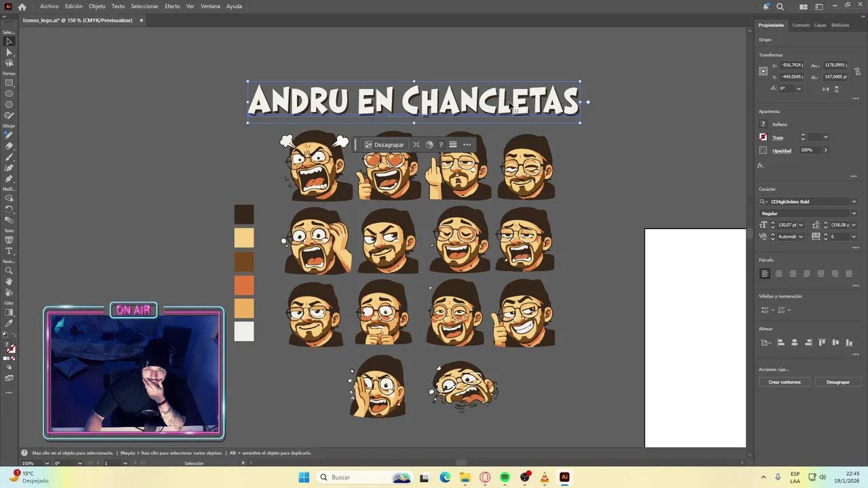Open the Trazo stroke options link

[777, 138]
